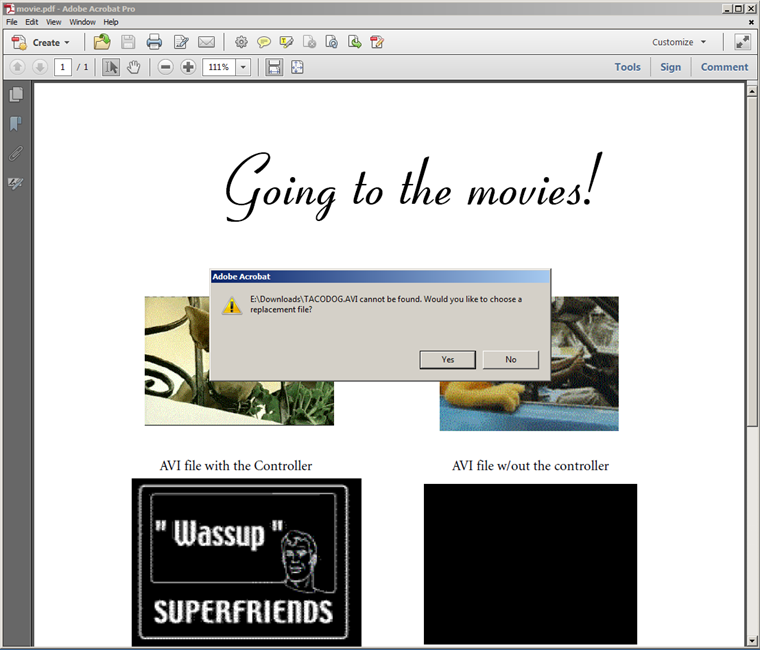Open the Page Thumbnails panel
760x650 pixels.
point(16,95)
